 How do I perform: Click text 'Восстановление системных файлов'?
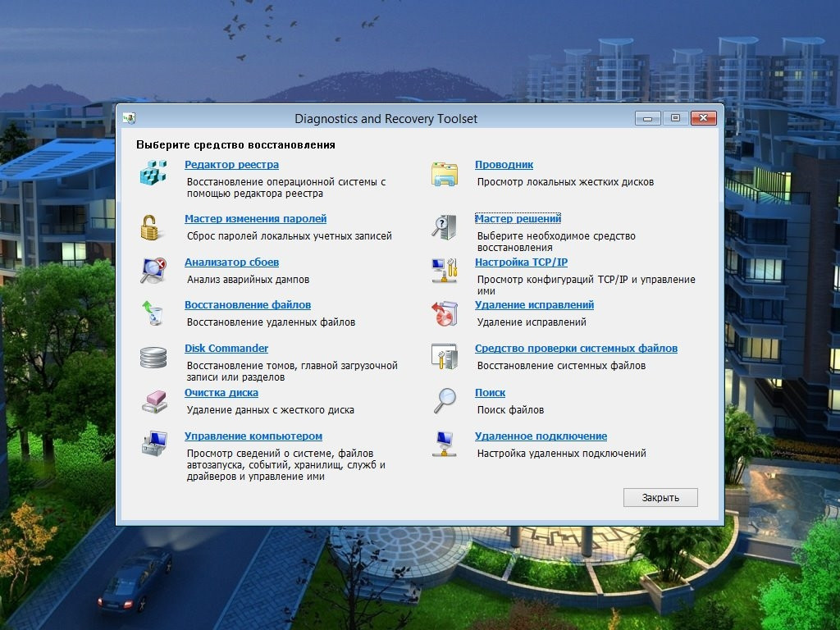(561, 365)
